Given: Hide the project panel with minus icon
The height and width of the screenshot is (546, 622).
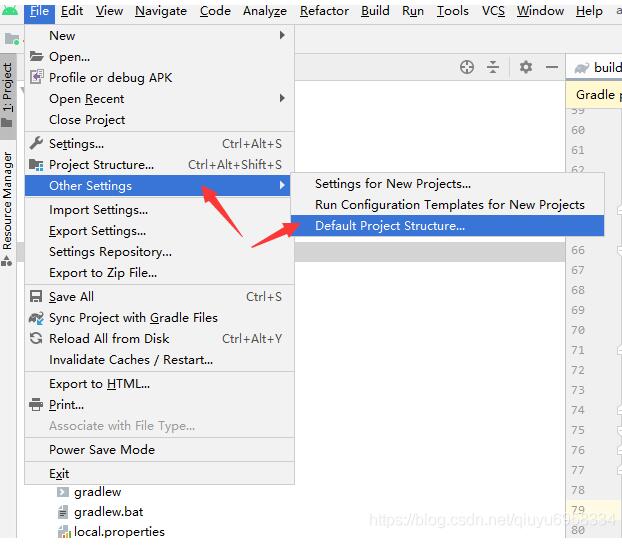Looking at the screenshot, I should [552, 67].
